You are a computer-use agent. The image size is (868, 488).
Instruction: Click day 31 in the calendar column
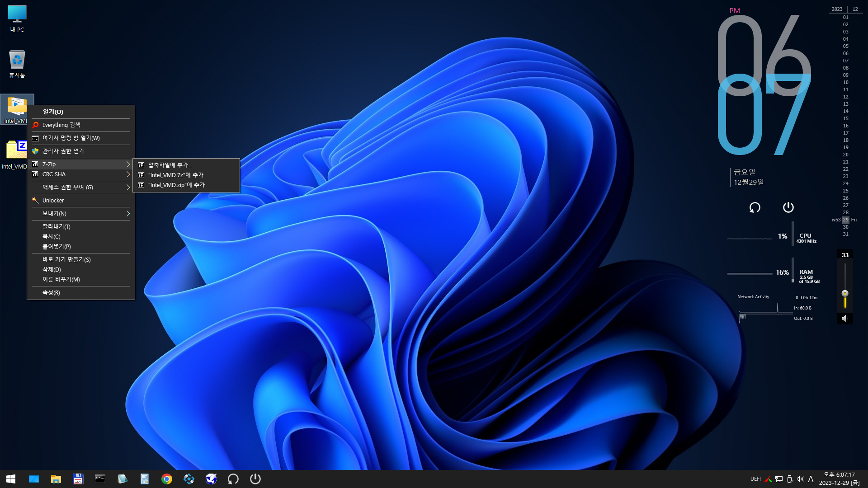(845, 234)
